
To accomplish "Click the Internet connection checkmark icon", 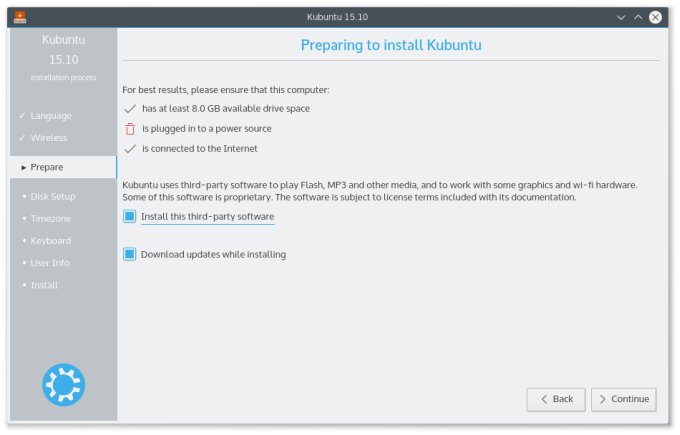I will pos(129,149).
